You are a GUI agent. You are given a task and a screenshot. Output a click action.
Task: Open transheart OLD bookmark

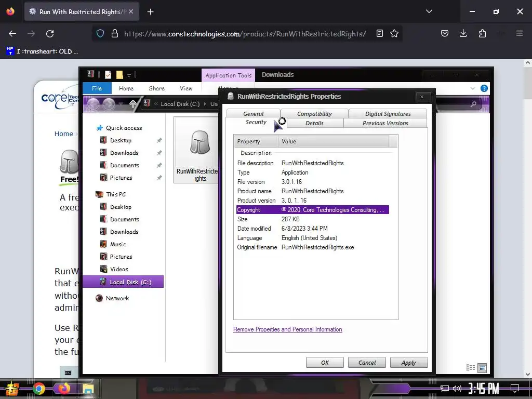click(x=43, y=51)
